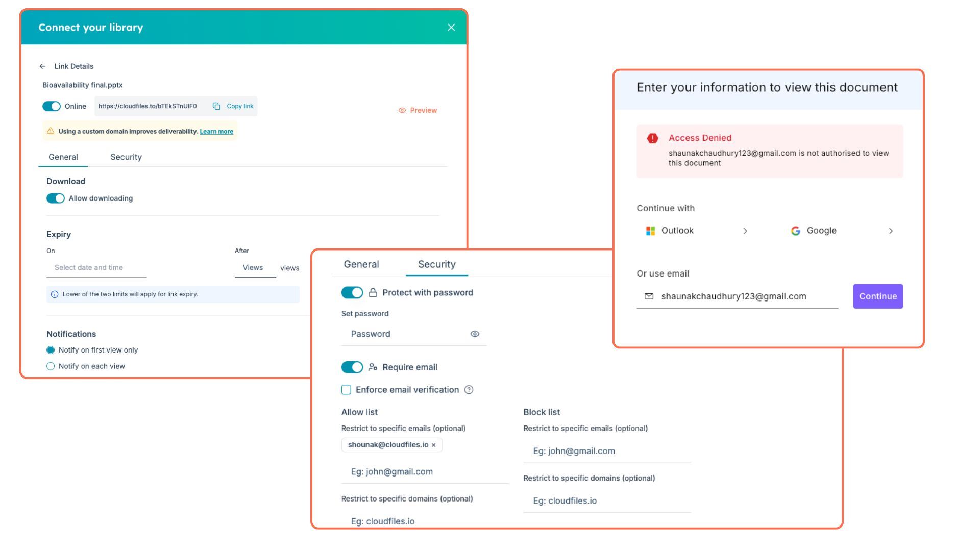The height and width of the screenshot is (551, 980).
Task: Click the back arrow beside Link Details
Action: (x=42, y=66)
